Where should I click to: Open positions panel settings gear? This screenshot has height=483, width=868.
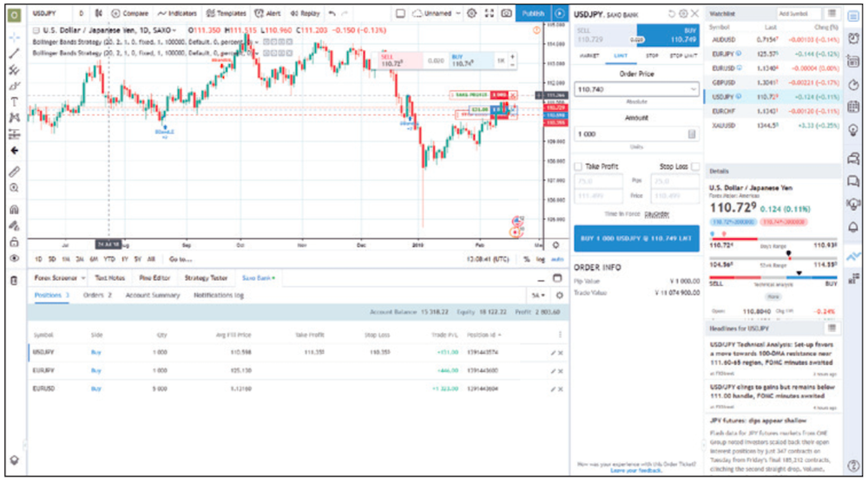559,296
